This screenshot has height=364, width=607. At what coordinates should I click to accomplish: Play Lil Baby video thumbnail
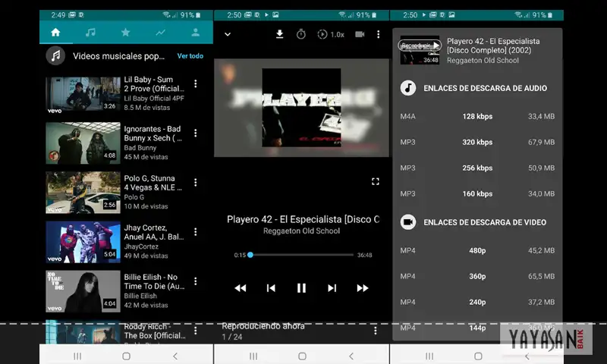tap(83, 95)
